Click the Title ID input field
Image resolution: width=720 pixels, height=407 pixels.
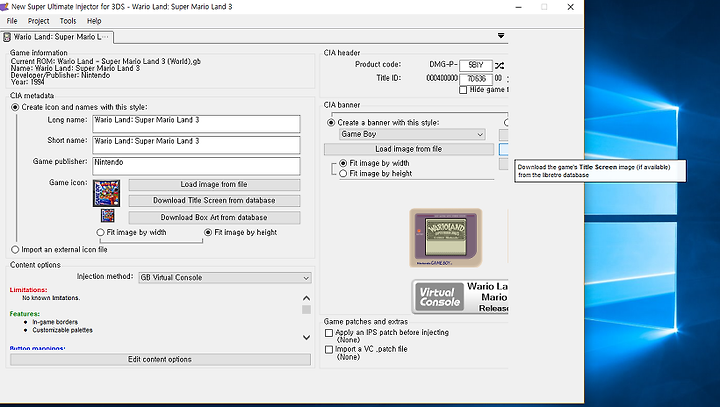(476, 79)
